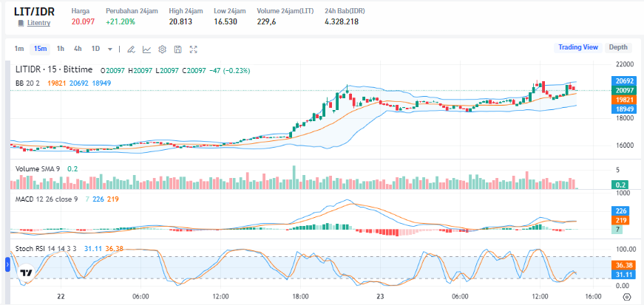
Task: Open time axis settings icon at bottom right
Action: coord(627,297)
